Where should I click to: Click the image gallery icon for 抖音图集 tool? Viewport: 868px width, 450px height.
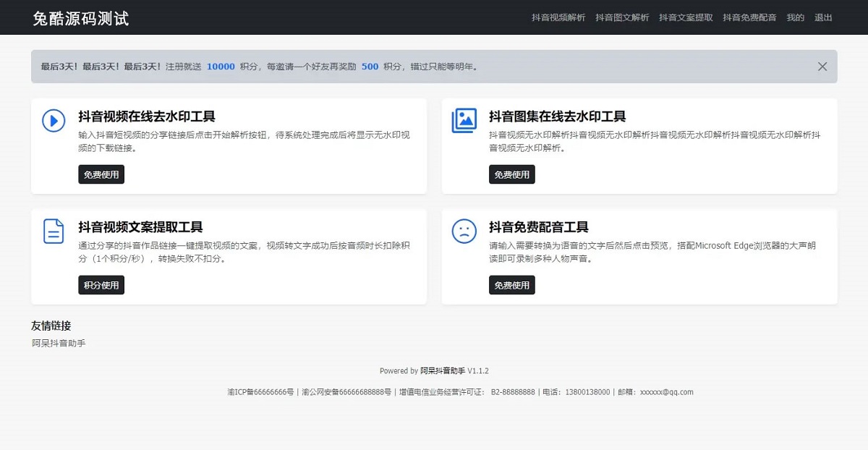(x=464, y=120)
